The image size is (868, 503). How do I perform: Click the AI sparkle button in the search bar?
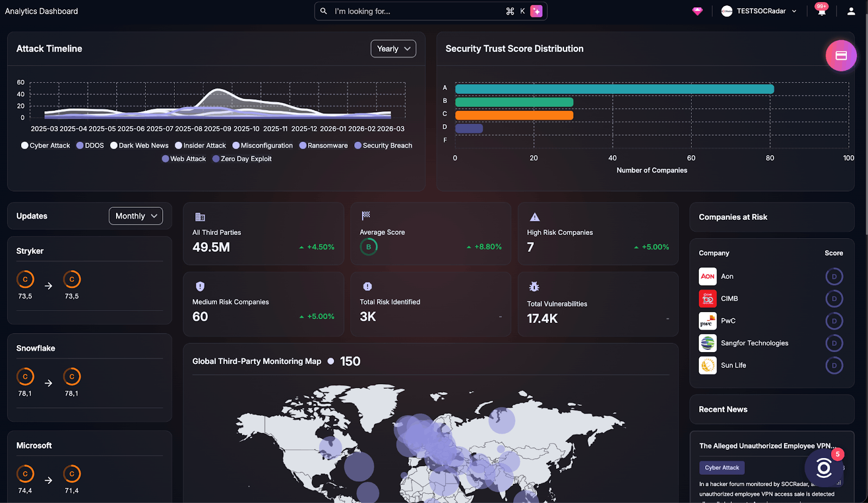tap(537, 11)
